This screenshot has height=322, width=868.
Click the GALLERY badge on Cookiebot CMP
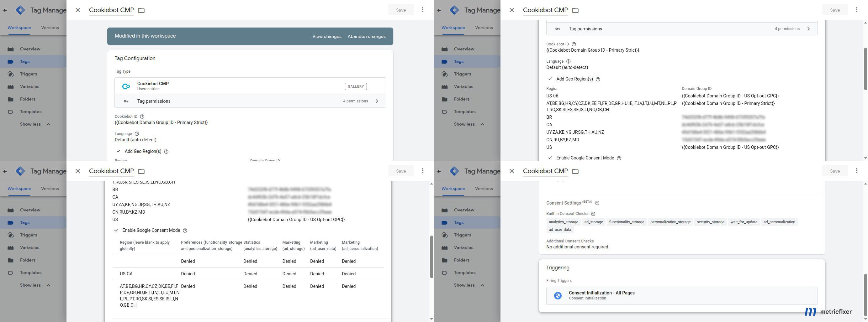(356, 86)
